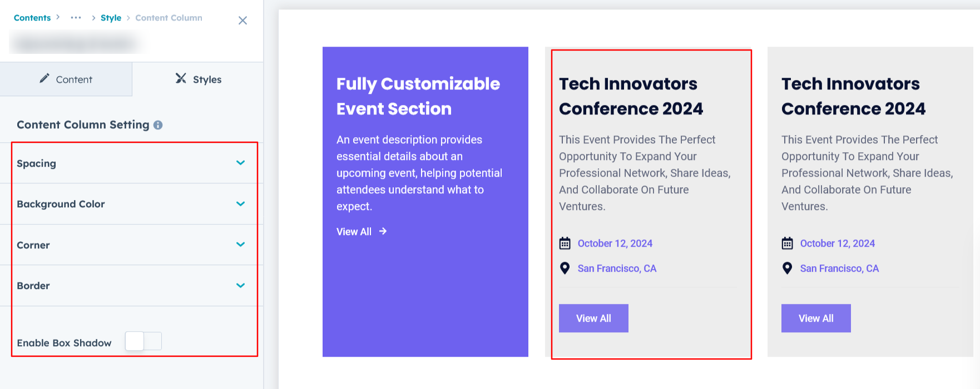Click calendar icon in right event card
Viewport: 980px width, 389px height.
[787, 243]
